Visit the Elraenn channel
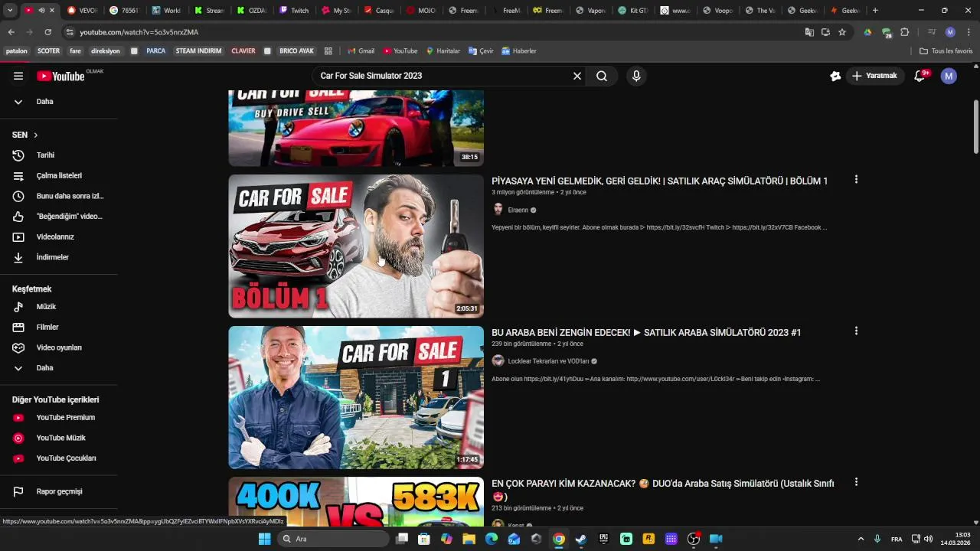 (x=518, y=210)
